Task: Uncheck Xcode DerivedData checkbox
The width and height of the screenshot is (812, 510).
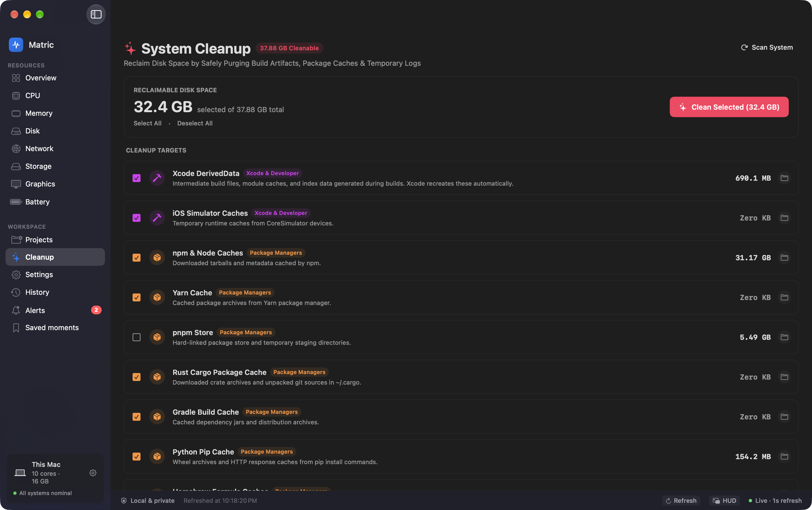Action: (x=136, y=178)
